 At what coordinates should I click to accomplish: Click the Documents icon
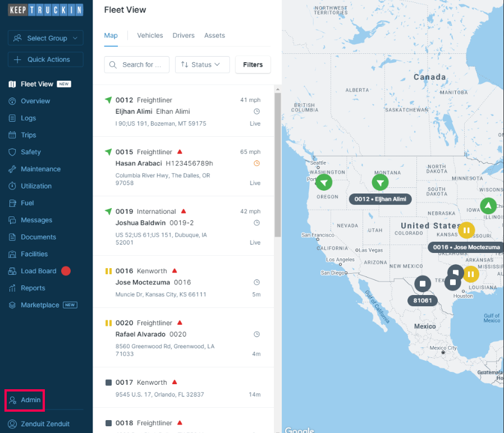click(x=12, y=237)
